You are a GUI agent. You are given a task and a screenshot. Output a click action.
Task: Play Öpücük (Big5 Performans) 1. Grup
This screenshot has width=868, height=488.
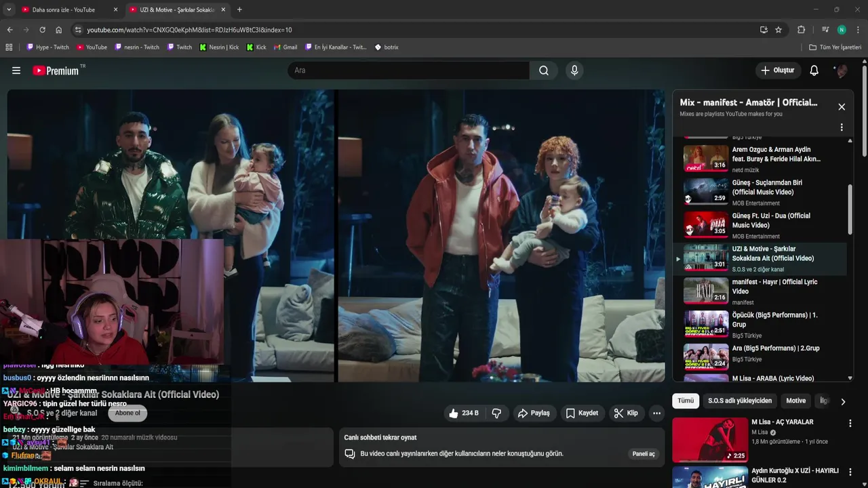tap(759, 325)
